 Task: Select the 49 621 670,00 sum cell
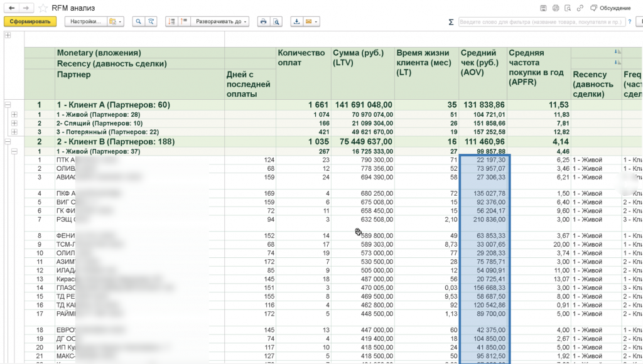click(363, 132)
